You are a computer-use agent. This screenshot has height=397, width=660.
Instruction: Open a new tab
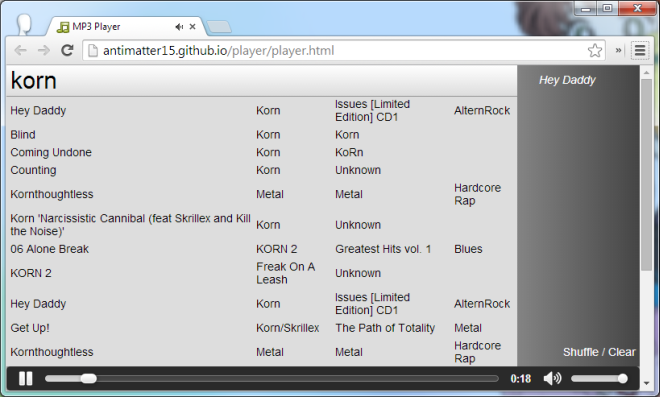coord(219,27)
